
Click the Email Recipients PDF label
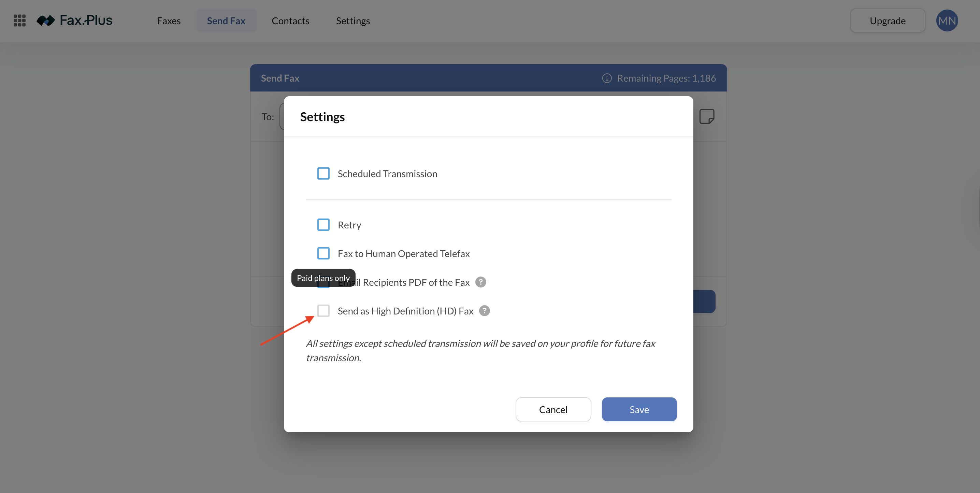coord(415,282)
